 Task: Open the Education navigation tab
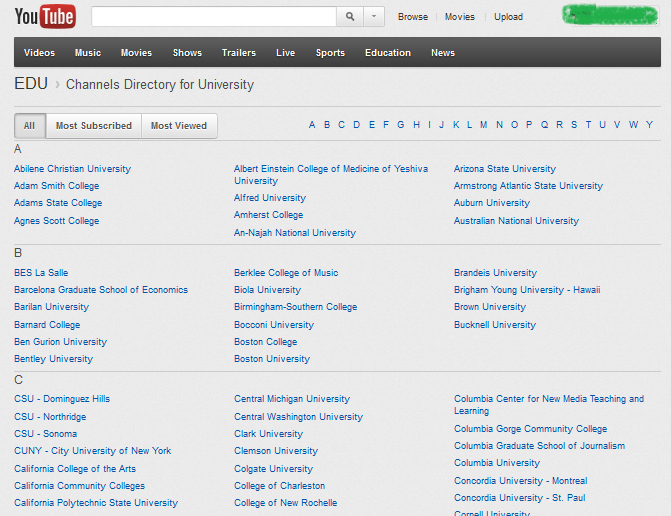pyautogui.click(x=388, y=53)
